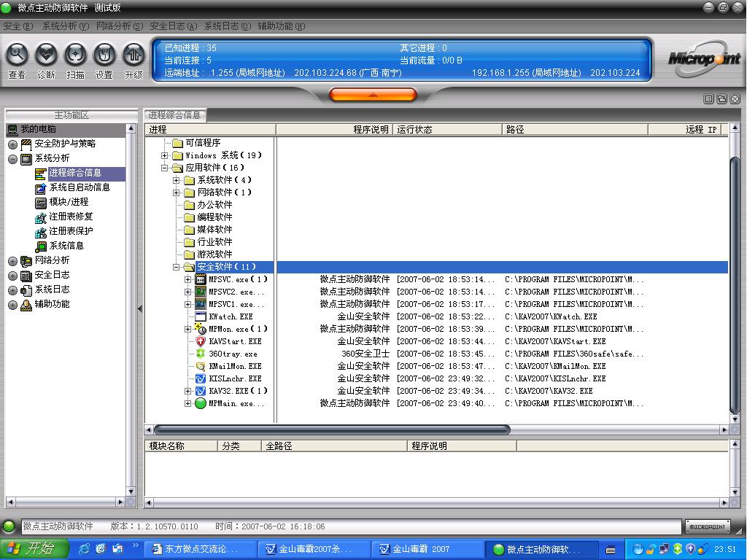
Task: Expand the 安全日志 sidebar node
Action: pyautogui.click(x=13, y=276)
